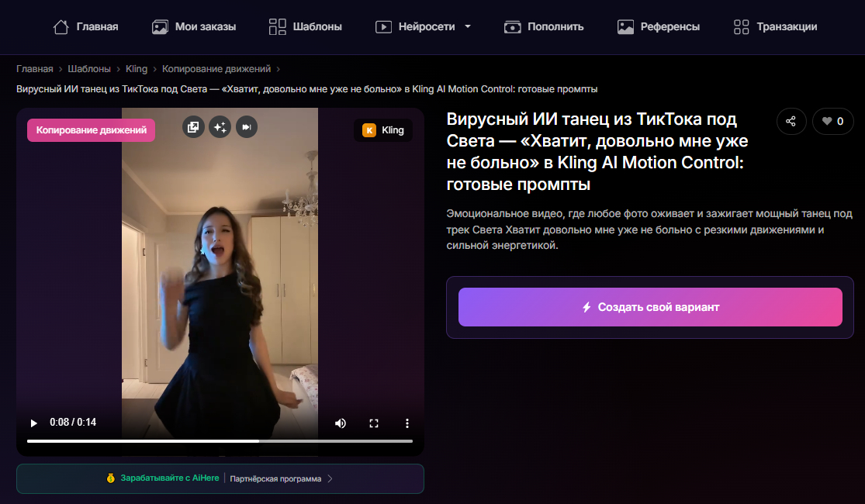Open Транзакции in top navigation
The height and width of the screenshot is (504, 865).
(775, 26)
